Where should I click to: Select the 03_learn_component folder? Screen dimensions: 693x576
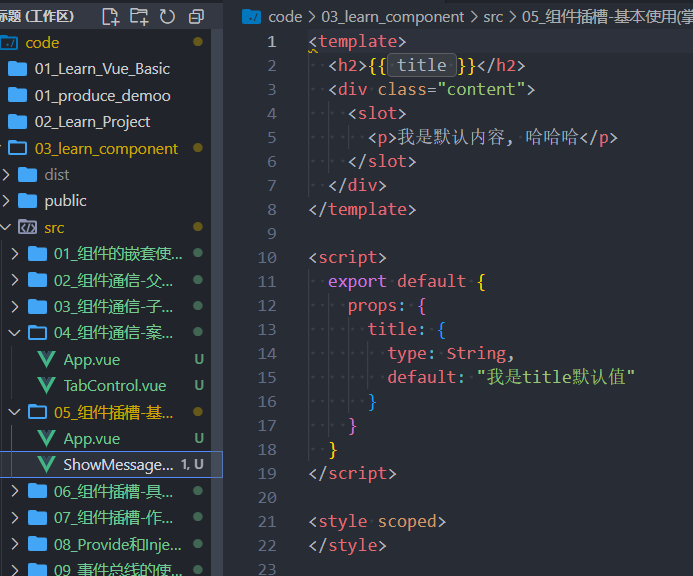[105, 149]
